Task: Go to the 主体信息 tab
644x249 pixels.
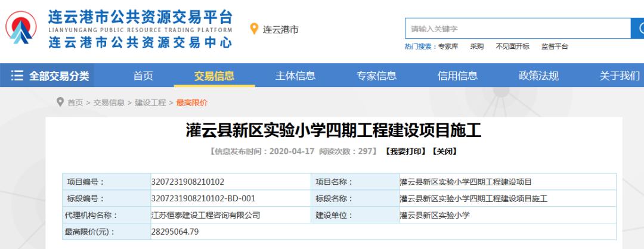Action: coord(295,76)
